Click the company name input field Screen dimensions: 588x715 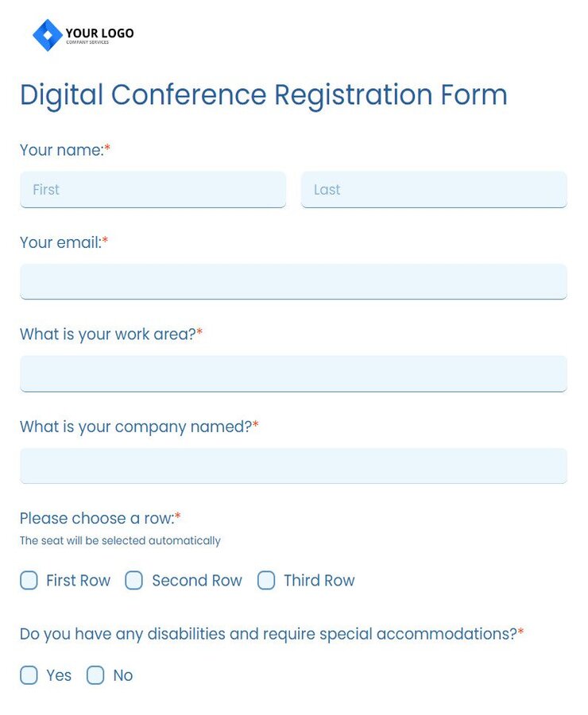[x=293, y=466]
